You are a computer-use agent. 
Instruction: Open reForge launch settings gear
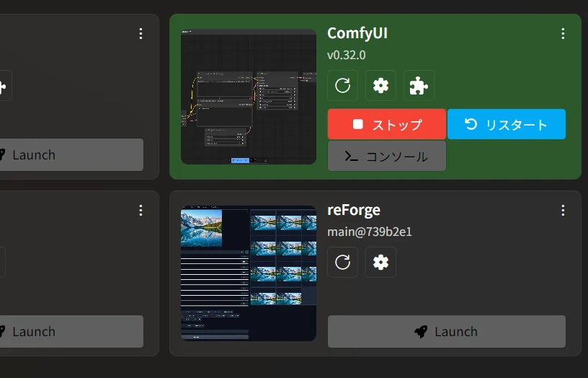pyautogui.click(x=380, y=262)
